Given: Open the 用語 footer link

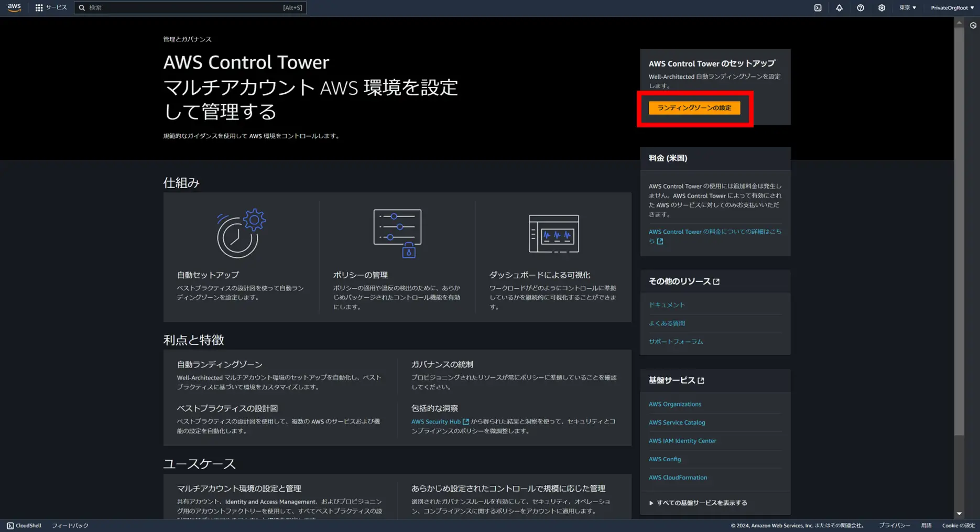Looking at the screenshot, I should [x=926, y=526].
